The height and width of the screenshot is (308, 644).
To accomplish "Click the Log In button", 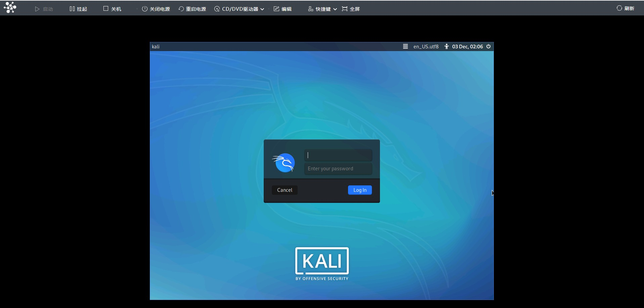I will tap(360, 190).
